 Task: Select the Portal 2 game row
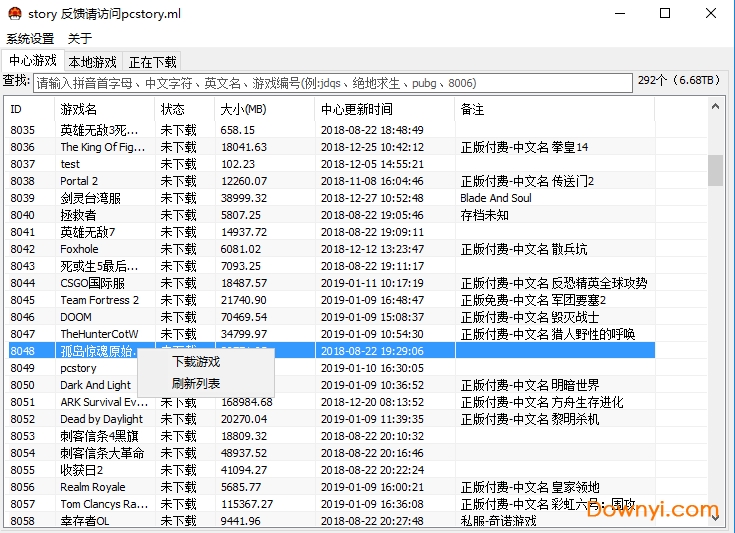pyautogui.click(x=331, y=181)
